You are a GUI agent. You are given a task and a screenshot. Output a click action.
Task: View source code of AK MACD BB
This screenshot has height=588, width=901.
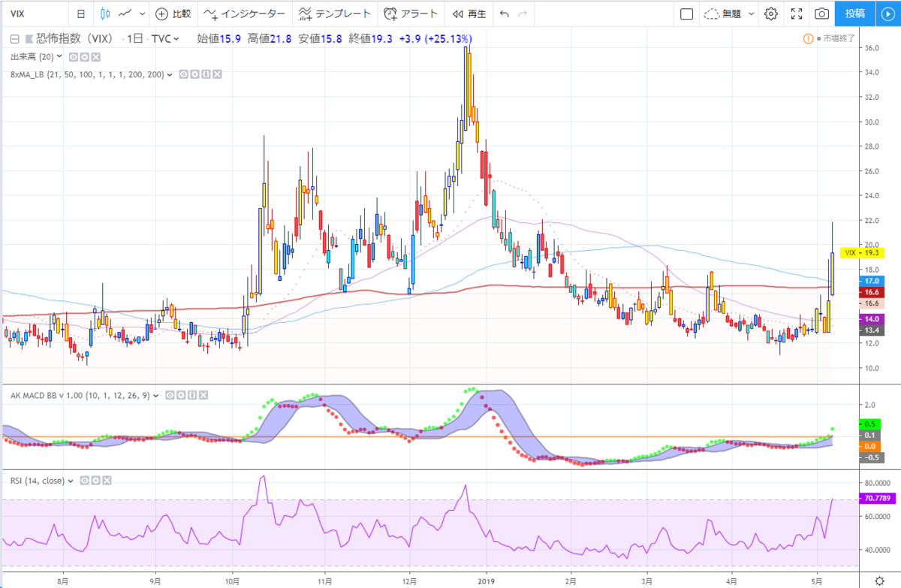(x=191, y=394)
